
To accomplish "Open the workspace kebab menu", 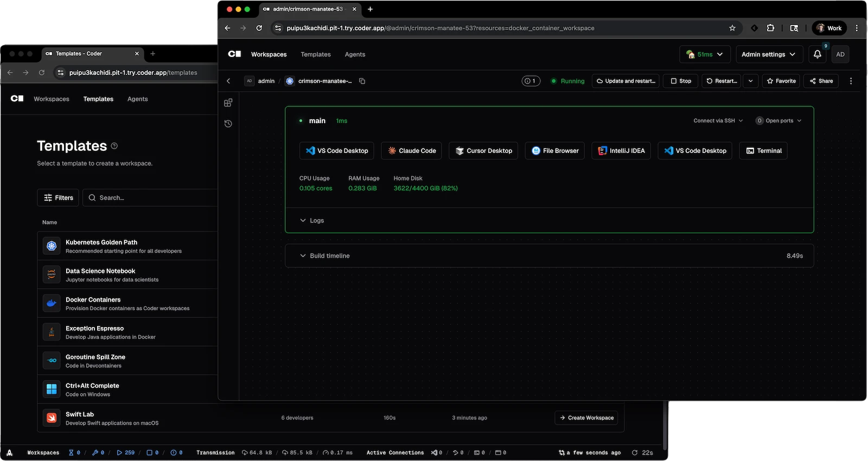I will (x=851, y=81).
